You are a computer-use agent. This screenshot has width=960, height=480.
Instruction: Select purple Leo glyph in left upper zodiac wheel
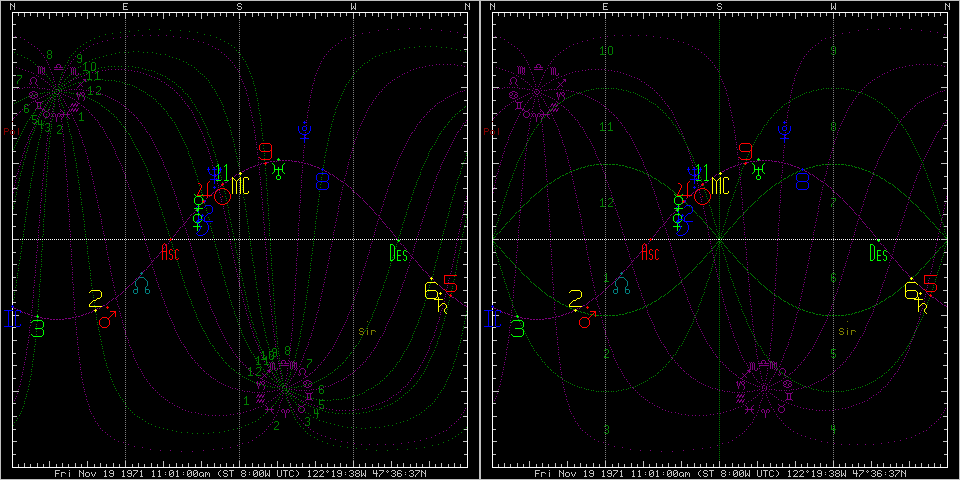[x=33, y=81]
